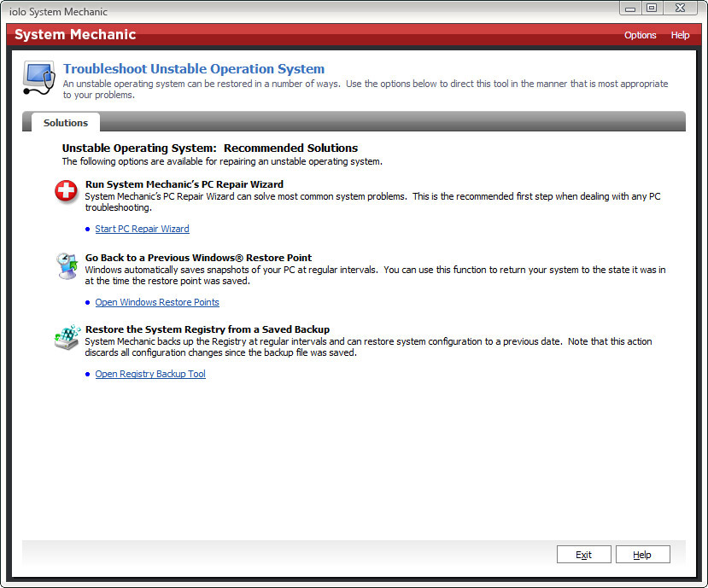Click Unstable Operating System: Recommended Solutions title
The image size is (708, 588).
[210, 148]
